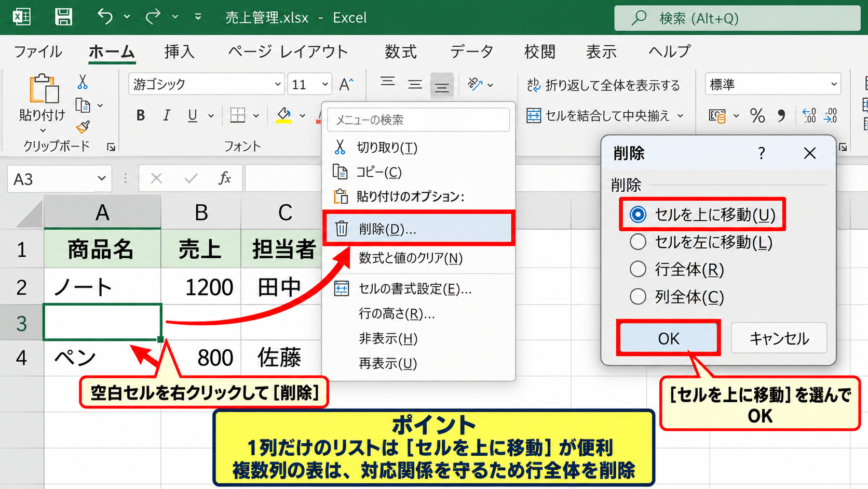Switch to the 挿入 ribbon tab

(179, 51)
